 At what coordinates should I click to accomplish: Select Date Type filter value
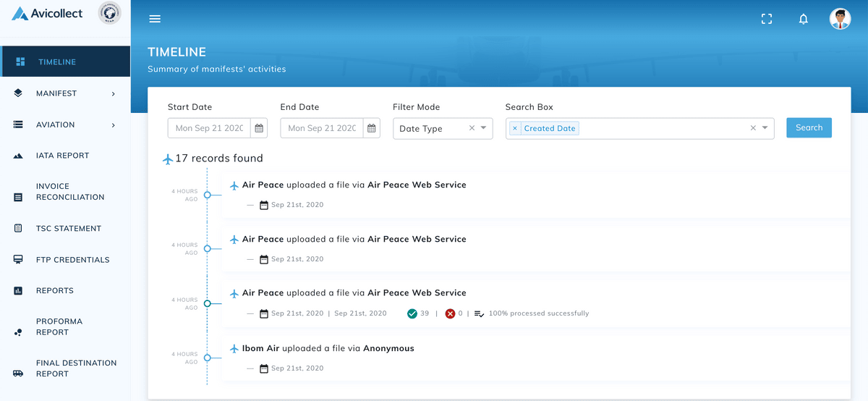pos(421,129)
